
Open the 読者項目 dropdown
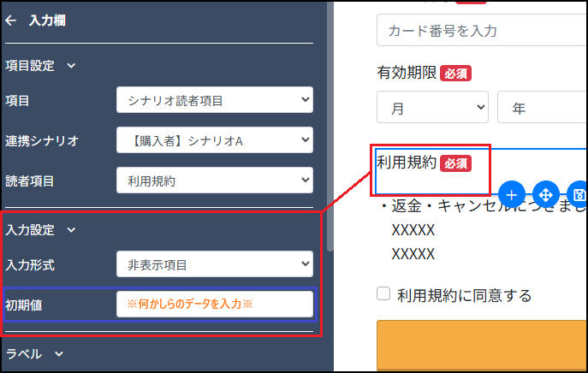click(x=214, y=180)
